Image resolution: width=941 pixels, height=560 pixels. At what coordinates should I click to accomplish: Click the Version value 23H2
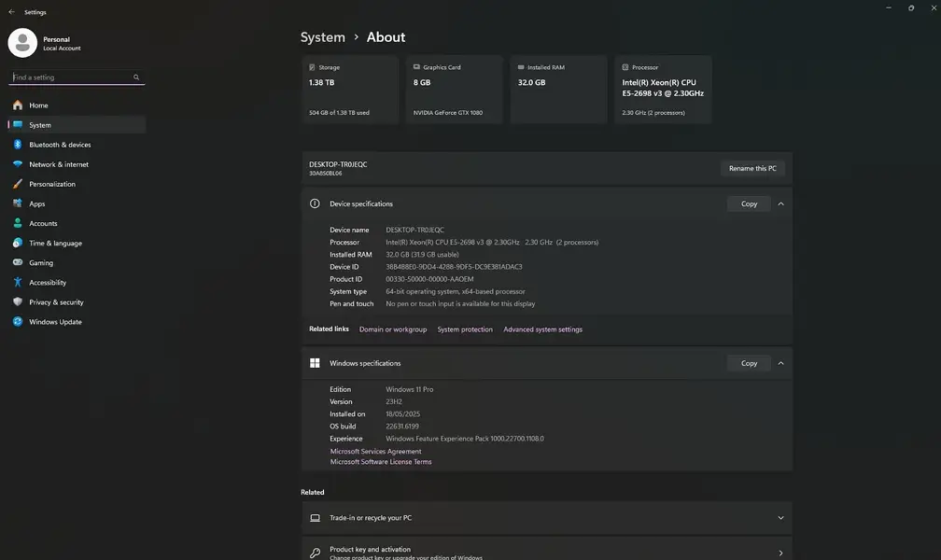pos(394,401)
